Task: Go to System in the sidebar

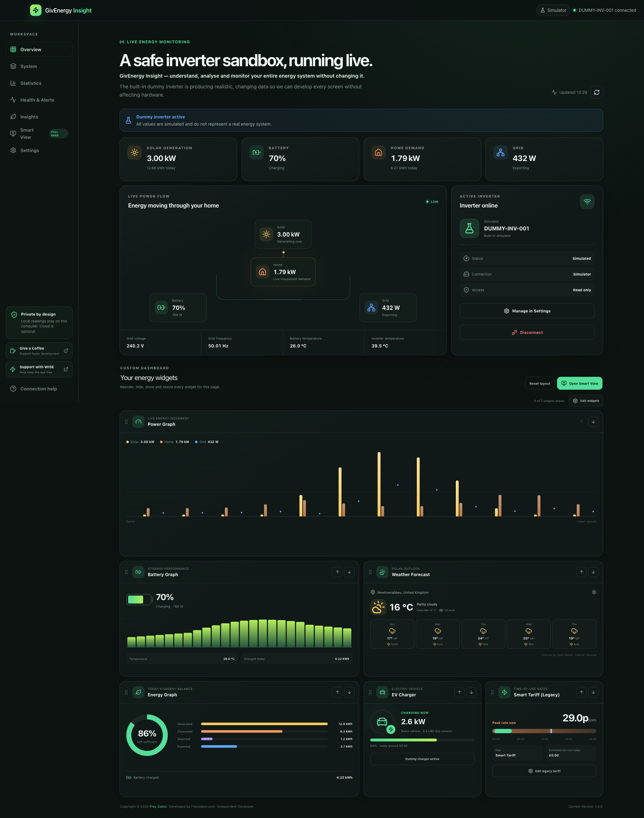Action: pyautogui.click(x=39, y=66)
